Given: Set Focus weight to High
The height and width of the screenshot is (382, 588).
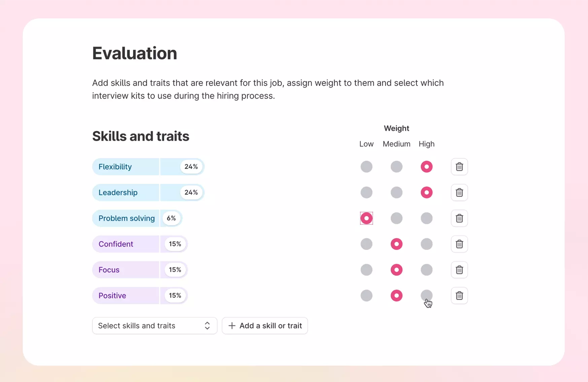Looking at the screenshot, I should [426, 270].
